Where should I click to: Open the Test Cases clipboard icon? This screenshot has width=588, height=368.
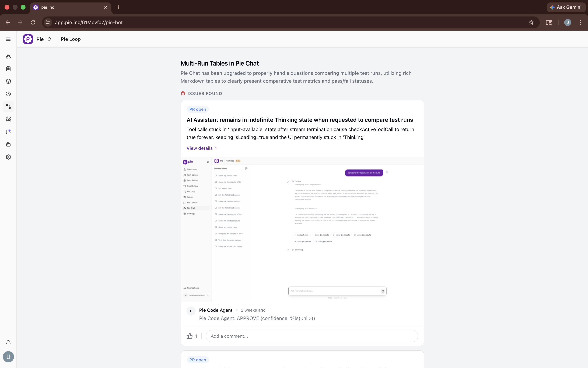tap(8, 69)
